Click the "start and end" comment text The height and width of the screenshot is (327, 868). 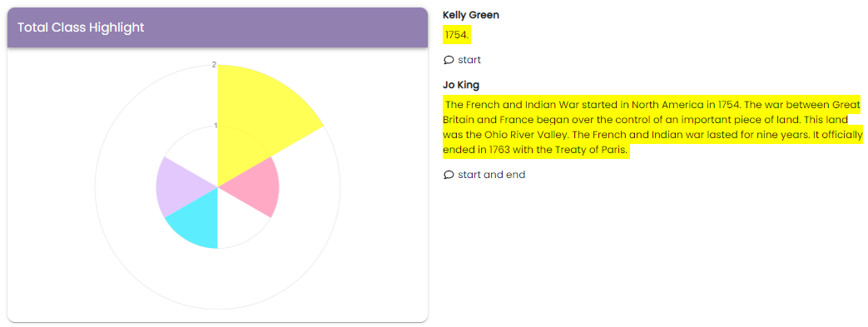point(492,175)
